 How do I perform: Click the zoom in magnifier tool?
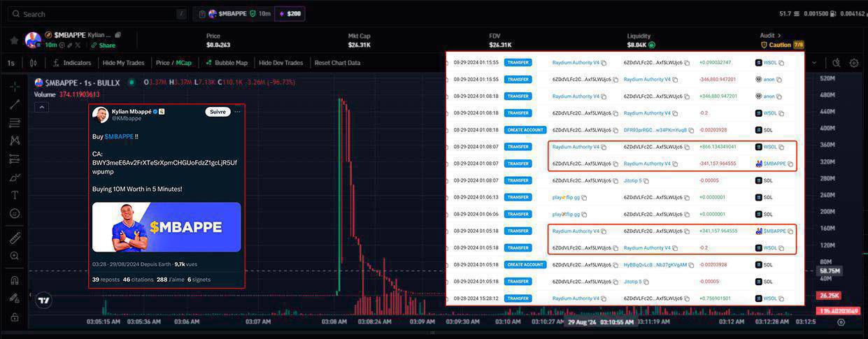click(15, 256)
